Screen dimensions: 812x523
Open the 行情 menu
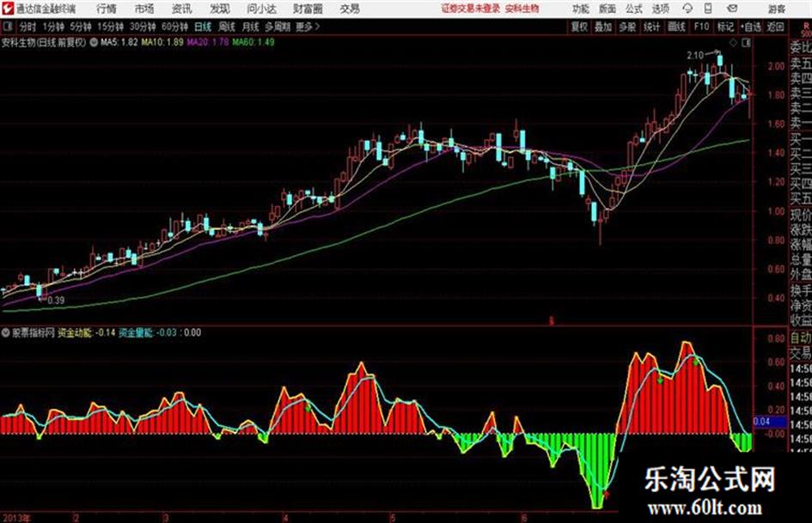[107, 9]
